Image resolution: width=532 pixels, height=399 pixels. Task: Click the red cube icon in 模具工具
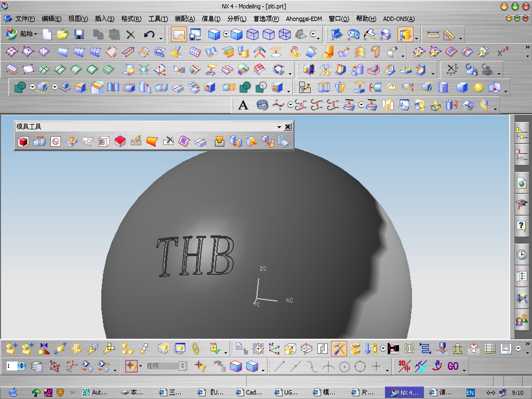tap(23, 141)
